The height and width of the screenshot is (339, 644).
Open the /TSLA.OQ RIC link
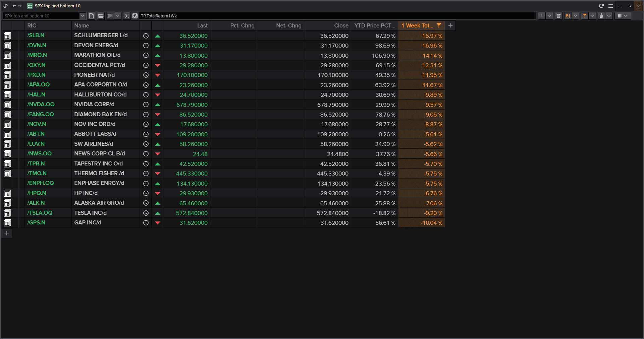pos(40,213)
